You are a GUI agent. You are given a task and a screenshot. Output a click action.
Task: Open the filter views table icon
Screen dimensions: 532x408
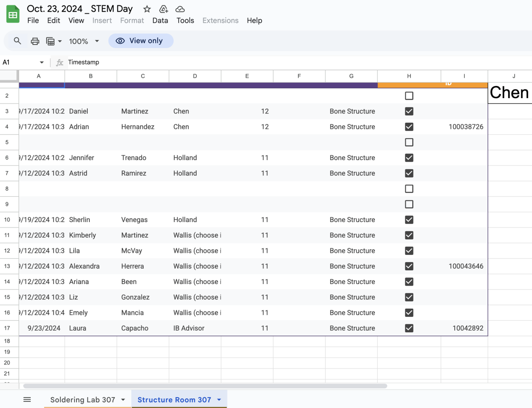51,41
